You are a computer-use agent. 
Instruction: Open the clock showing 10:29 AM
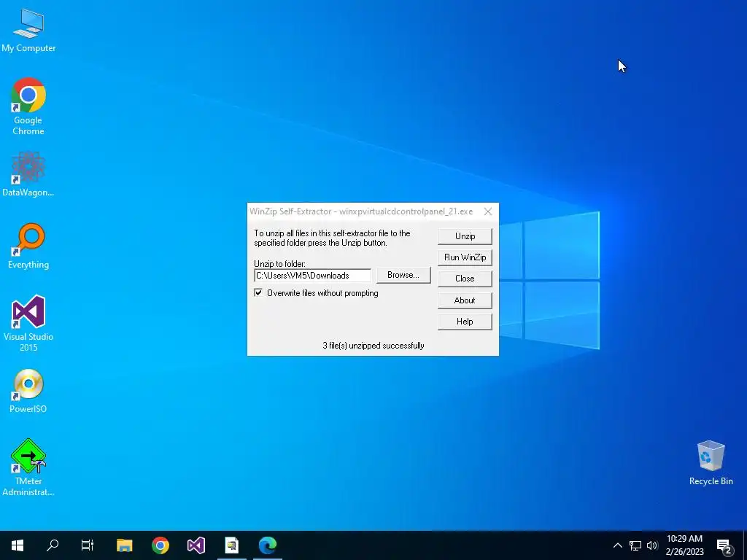click(x=684, y=545)
